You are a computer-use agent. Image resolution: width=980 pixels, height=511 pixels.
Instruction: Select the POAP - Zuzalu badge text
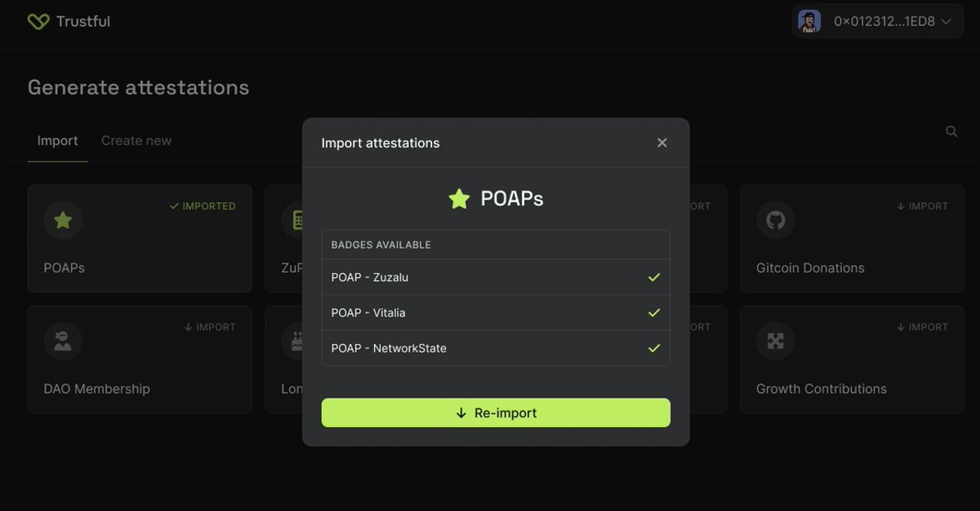click(369, 278)
